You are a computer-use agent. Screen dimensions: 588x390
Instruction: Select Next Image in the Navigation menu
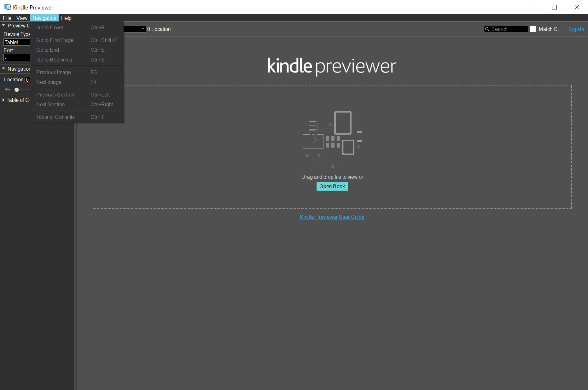pos(49,82)
